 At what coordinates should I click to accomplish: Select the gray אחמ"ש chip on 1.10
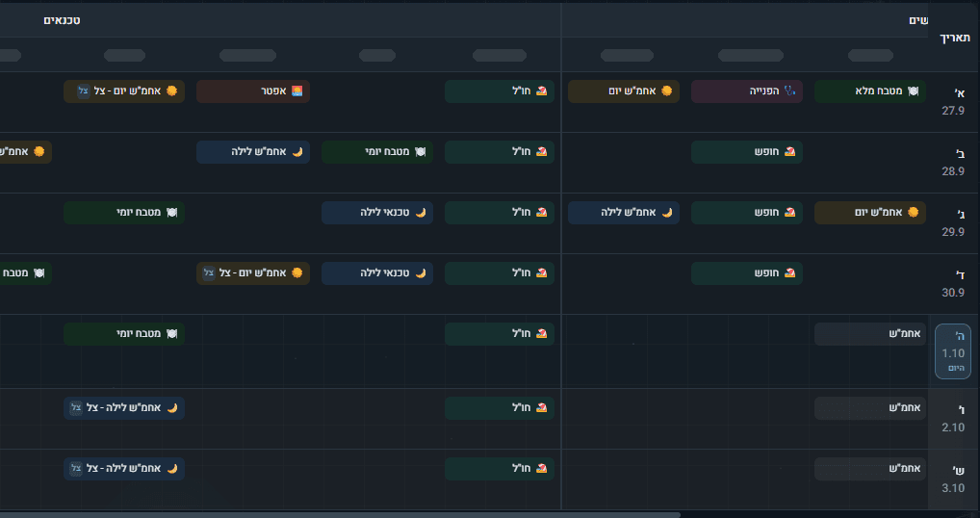point(870,334)
